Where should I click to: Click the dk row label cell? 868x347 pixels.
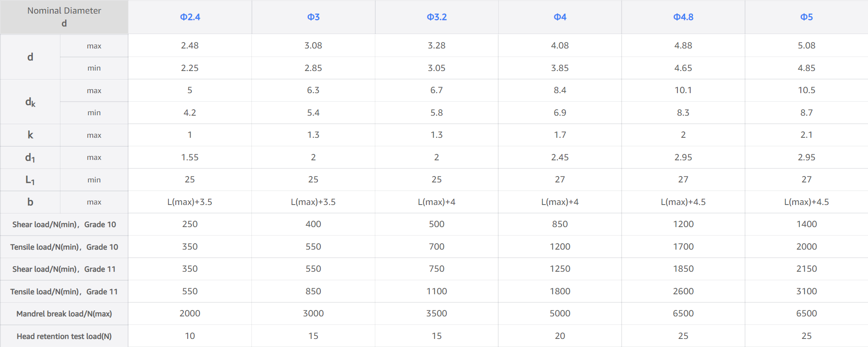click(x=30, y=102)
